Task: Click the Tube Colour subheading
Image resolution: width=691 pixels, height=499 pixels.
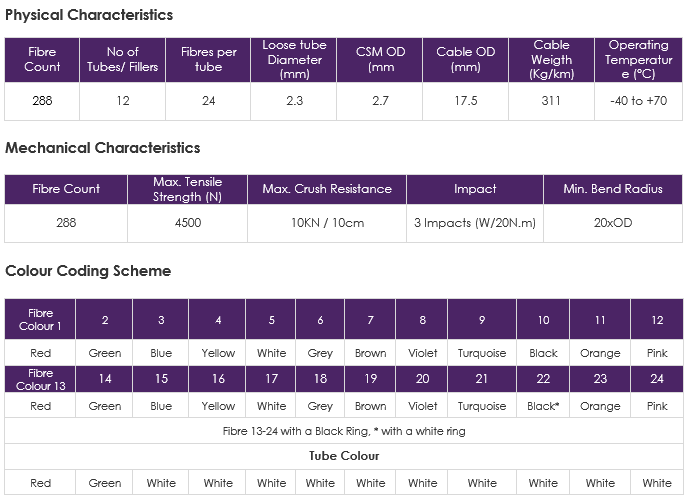Action: 344,456
